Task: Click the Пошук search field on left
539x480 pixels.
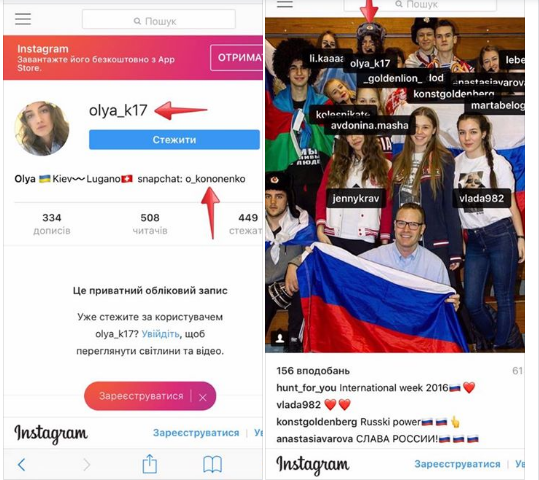Action: pyautogui.click(x=159, y=19)
